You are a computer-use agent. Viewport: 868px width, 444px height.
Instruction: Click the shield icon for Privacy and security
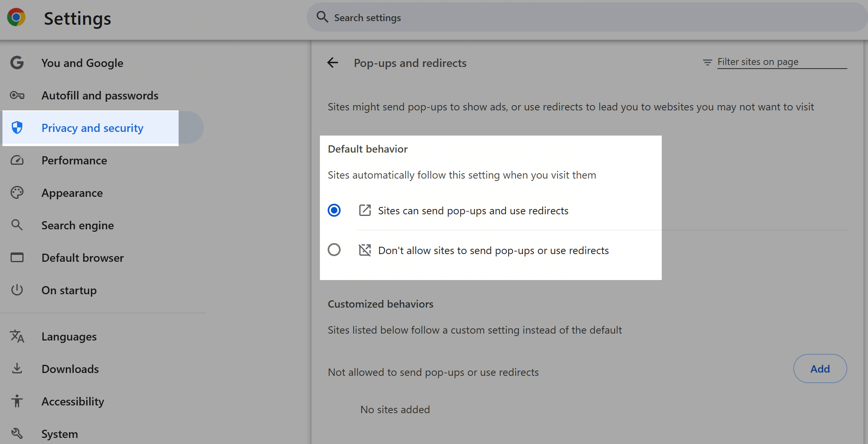(x=17, y=128)
